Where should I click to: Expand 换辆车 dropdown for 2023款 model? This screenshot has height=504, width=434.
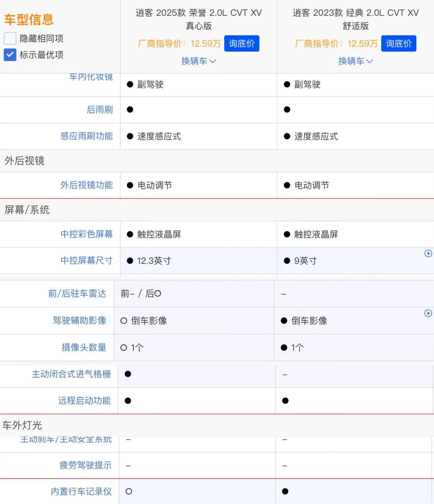[355, 61]
